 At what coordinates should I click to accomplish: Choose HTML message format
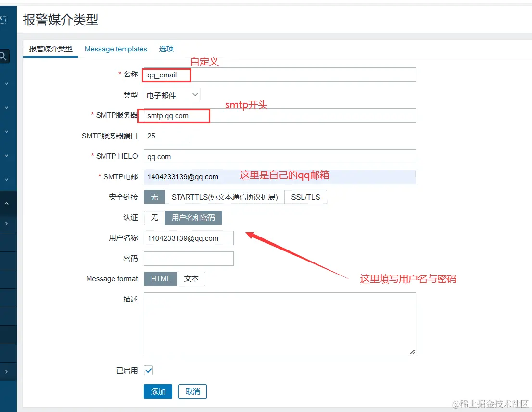pos(161,279)
